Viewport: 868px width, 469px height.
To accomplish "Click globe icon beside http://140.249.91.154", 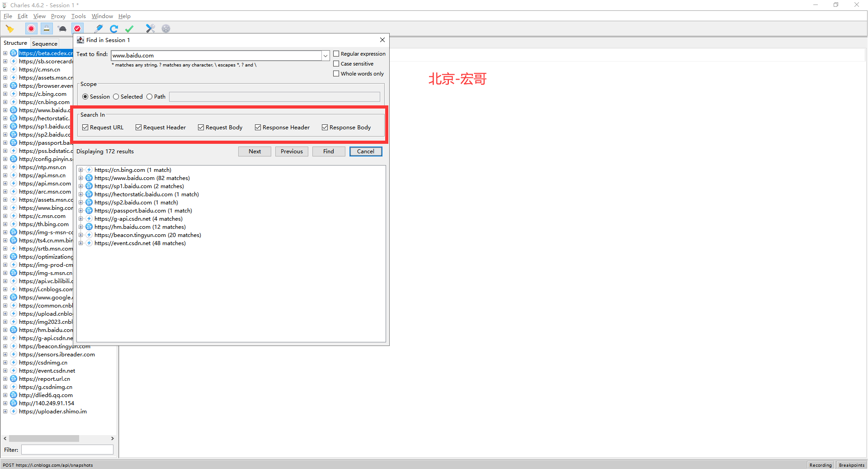I will coord(14,403).
